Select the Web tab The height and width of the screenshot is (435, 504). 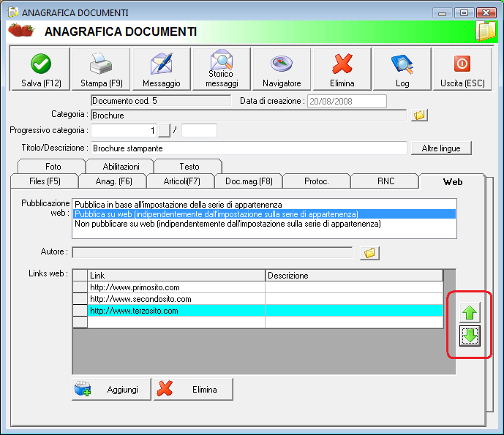point(452,181)
